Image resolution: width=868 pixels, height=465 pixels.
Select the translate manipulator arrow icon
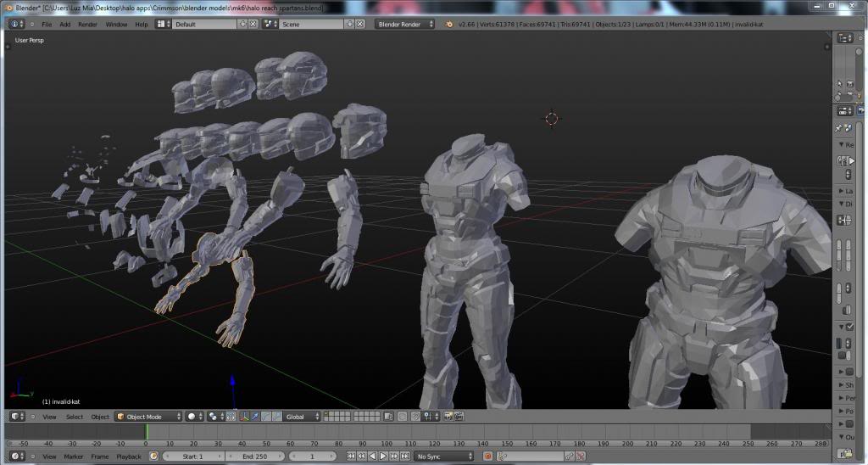coord(256,417)
